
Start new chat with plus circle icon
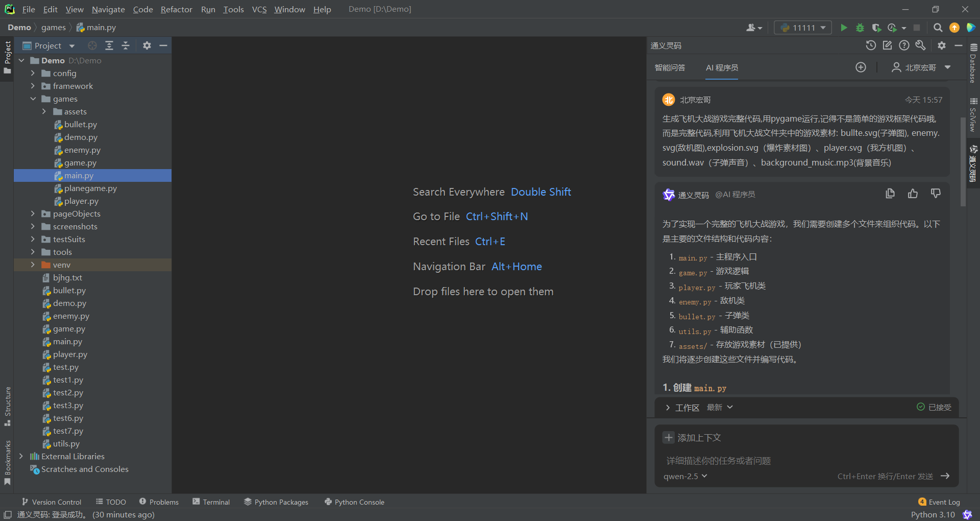click(x=861, y=67)
